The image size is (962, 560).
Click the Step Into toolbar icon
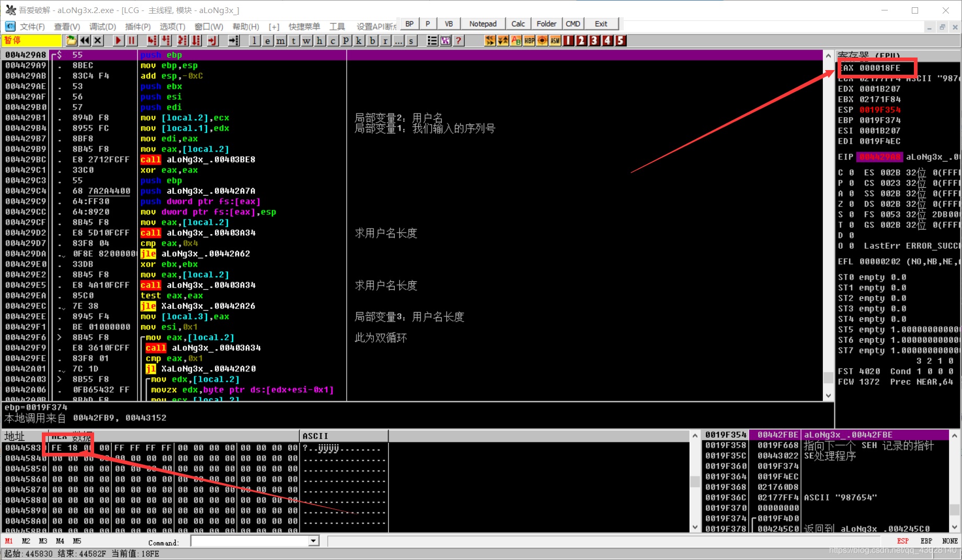point(152,41)
